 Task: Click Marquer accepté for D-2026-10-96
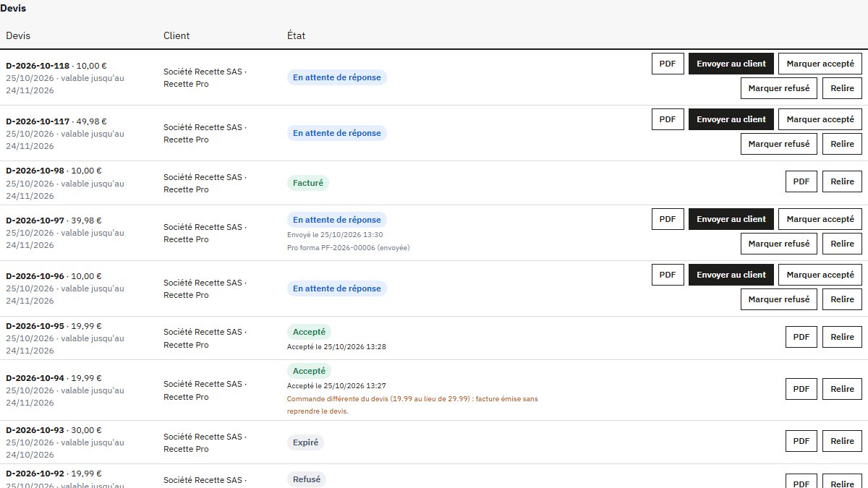[820, 275]
